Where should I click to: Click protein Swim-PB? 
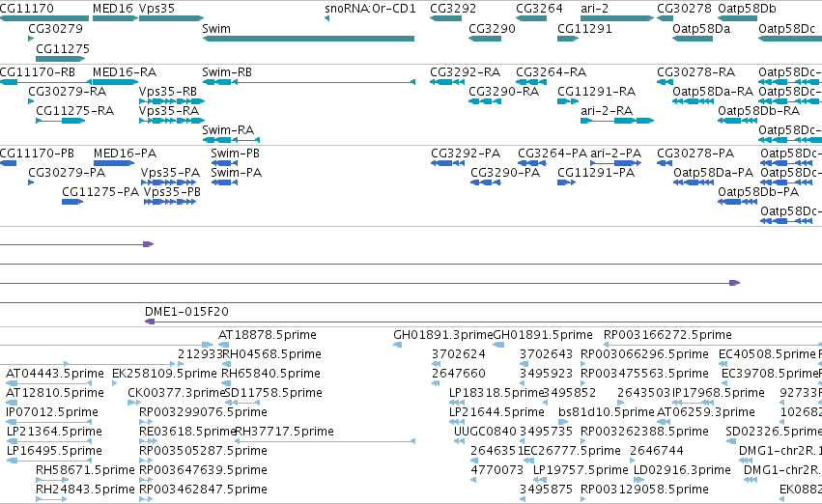pyautogui.click(x=235, y=154)
